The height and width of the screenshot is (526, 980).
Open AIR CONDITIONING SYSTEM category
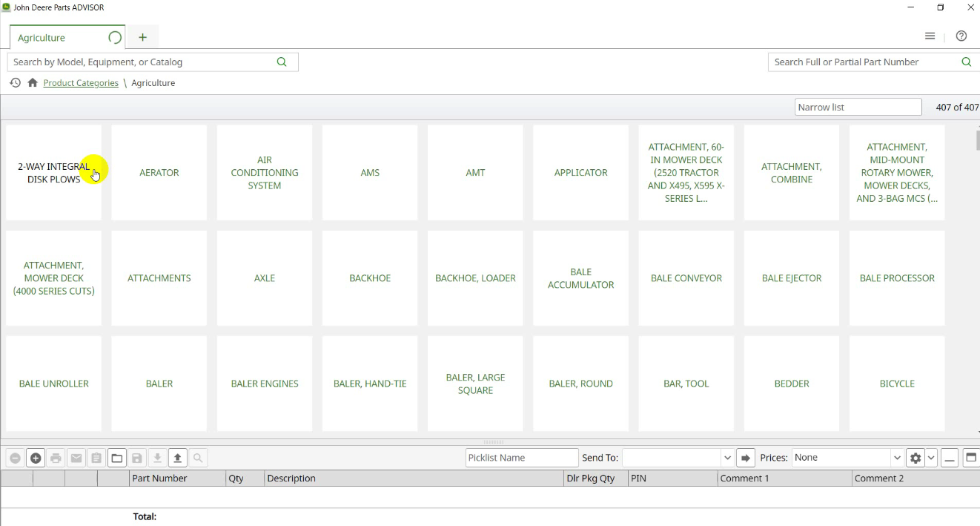click(265, 173)
